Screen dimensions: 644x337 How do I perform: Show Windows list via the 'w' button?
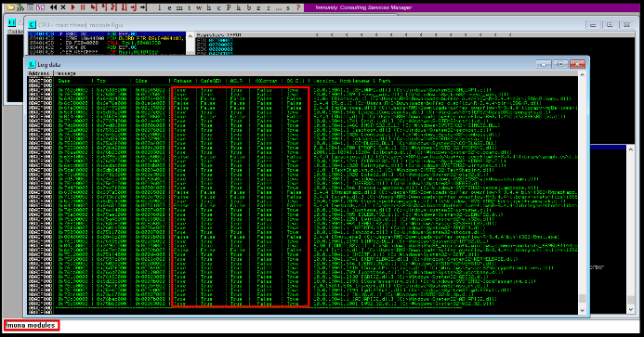coord(199,7)
